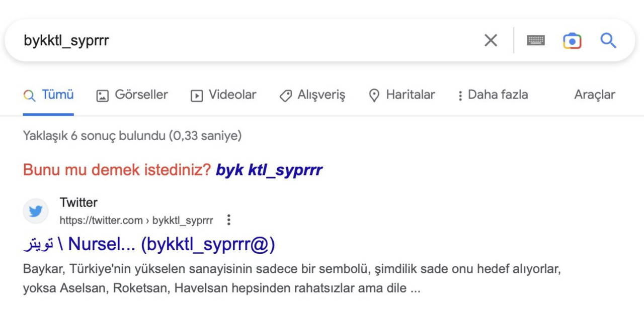The width and height of the screenshot is (644, 309).
Task: Click inside the search text field
Action: click(x=242, y=41)
